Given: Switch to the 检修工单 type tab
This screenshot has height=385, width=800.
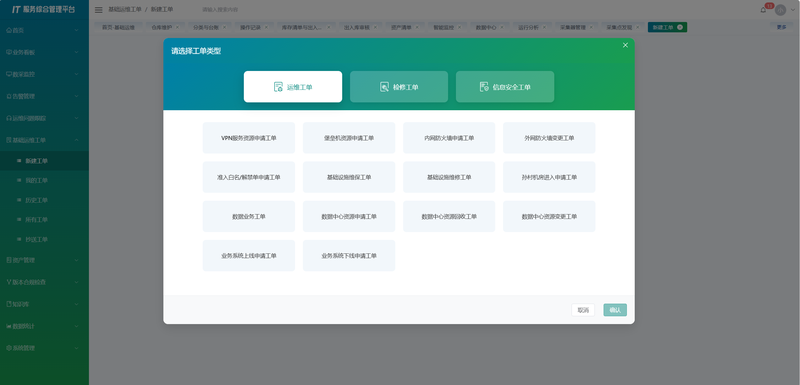Looking at the screenshot, I should click(399, 87).
